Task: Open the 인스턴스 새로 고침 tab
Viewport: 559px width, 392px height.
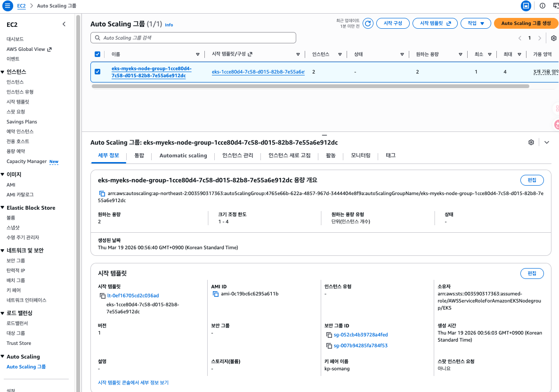Action: tap(290, 155)
